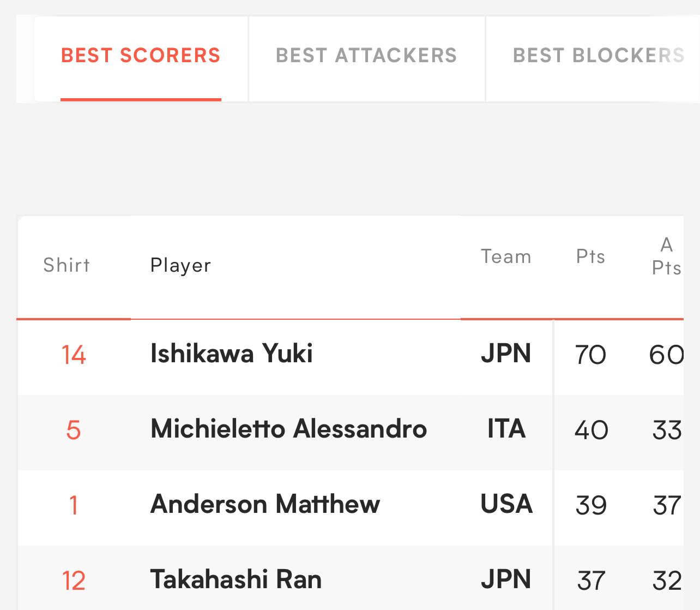This screenshot has height=610, width=700.
Task: Open the Best Attackers tab
Action: tap(366, 56)
